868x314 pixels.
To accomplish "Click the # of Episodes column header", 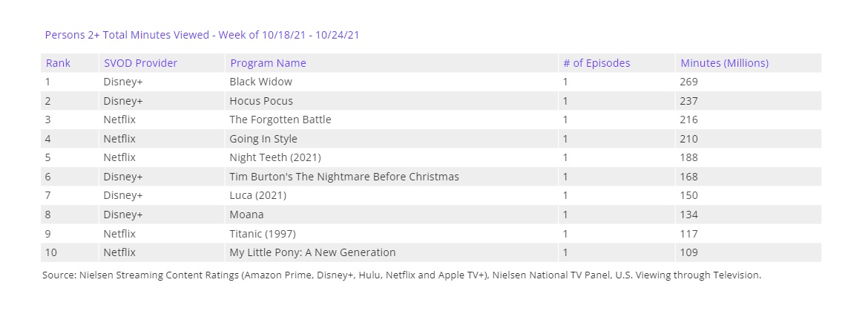I will (x=596, y=63).
